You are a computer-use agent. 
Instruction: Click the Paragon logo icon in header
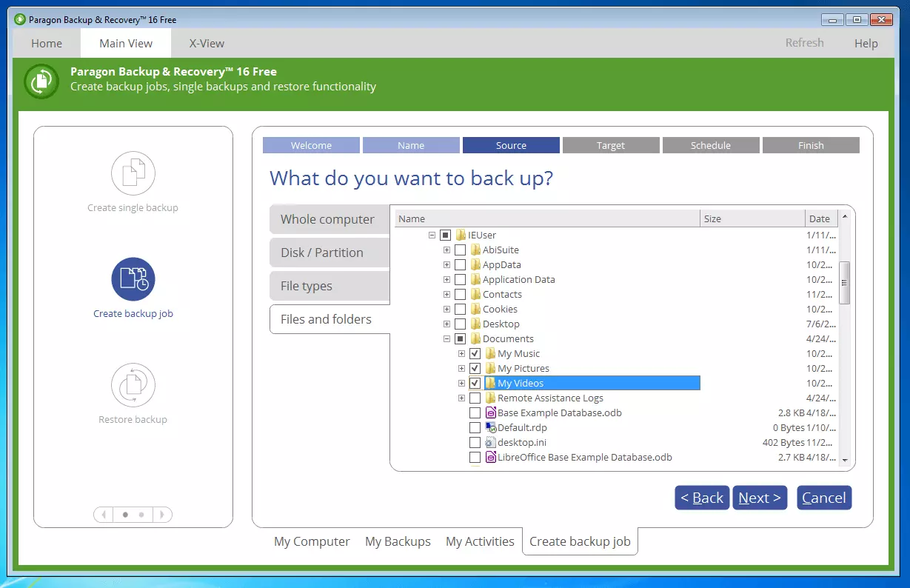tap(41, 81)
